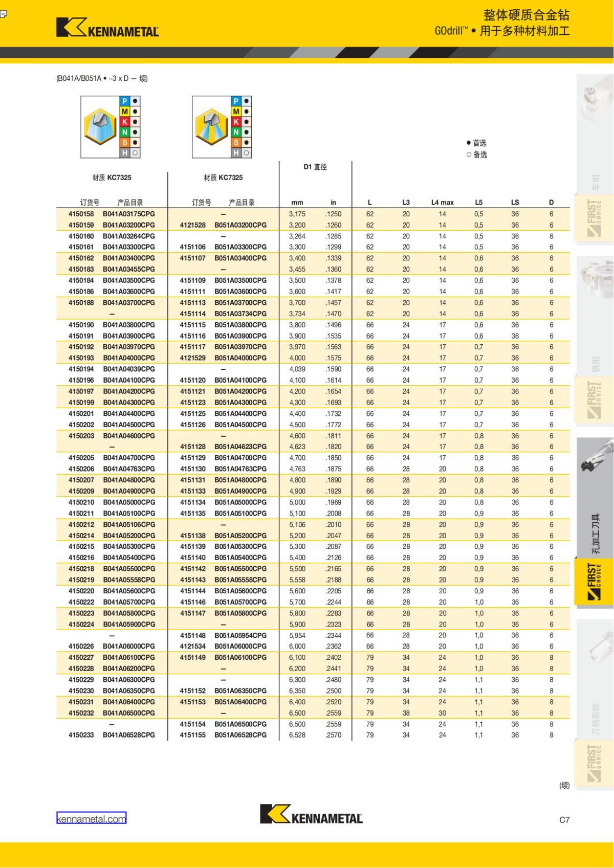Click catalog number B051A05558CPG

pyautogui.click(x=240, y=580)
